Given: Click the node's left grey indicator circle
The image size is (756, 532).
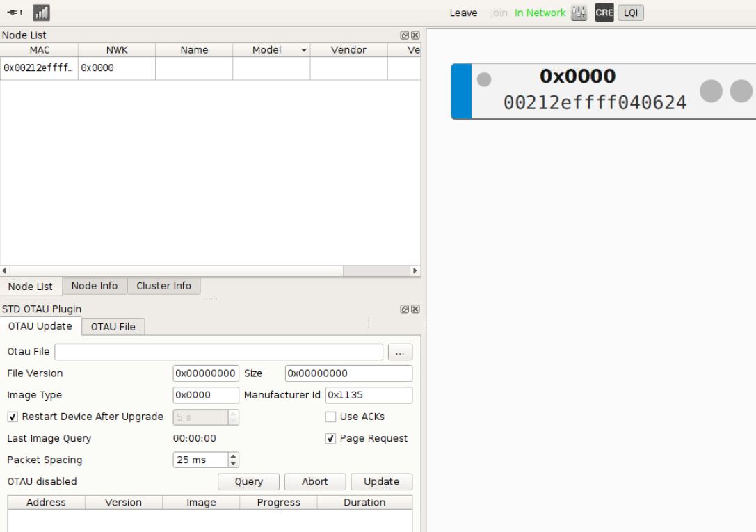Looking at the screenshot, I should pos(484,79).
